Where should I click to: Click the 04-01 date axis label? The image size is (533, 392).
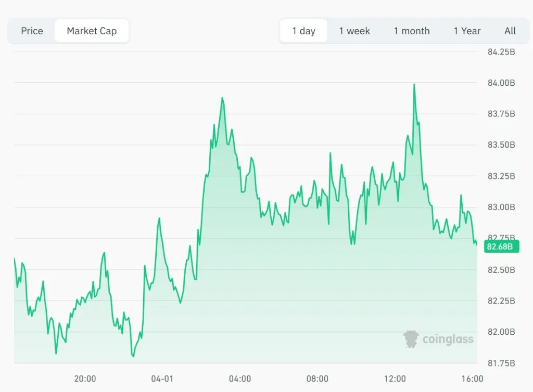click(x=162, y=378)
